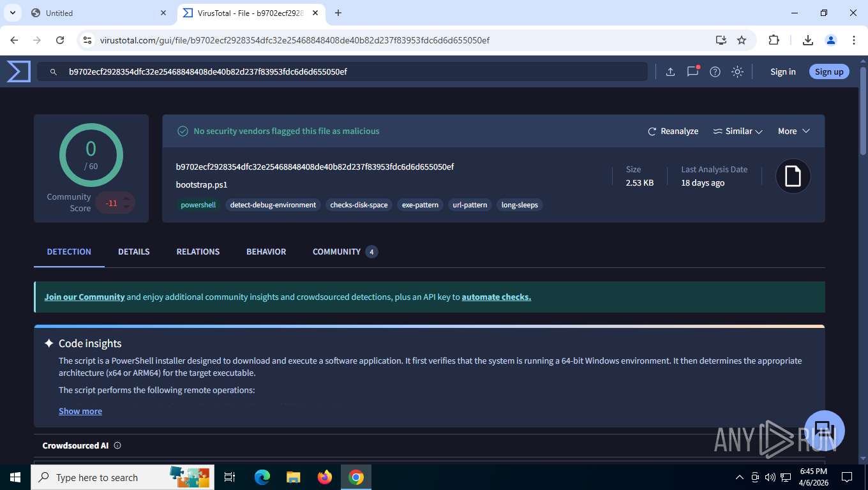Click the url-pattern tag
Image resolution: width=868 pixels, height=490 pixels.
click(x=470, y=205)
